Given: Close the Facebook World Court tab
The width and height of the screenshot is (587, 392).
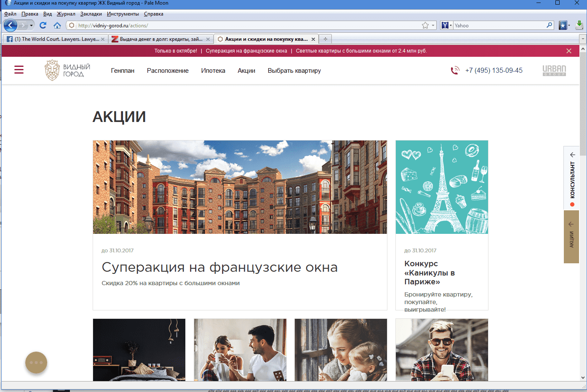Looking at the screenshot, I should point(103,39).
